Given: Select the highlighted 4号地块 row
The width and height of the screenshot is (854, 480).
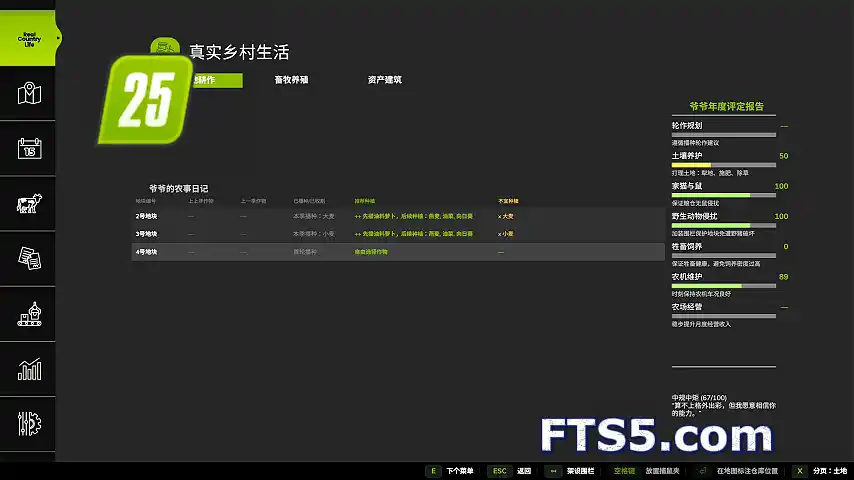Looking at the screenshot, I should click(x=398, y=252).
